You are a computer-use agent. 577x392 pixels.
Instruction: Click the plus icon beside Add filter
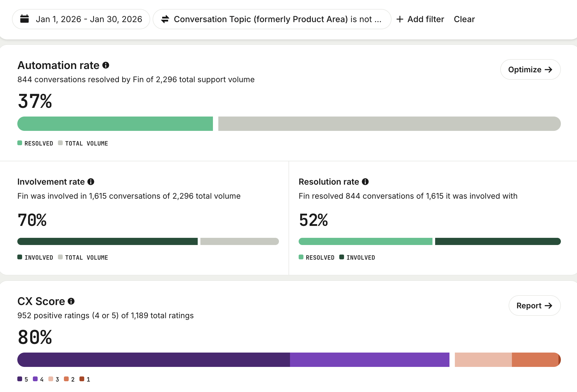pos(400,19)
